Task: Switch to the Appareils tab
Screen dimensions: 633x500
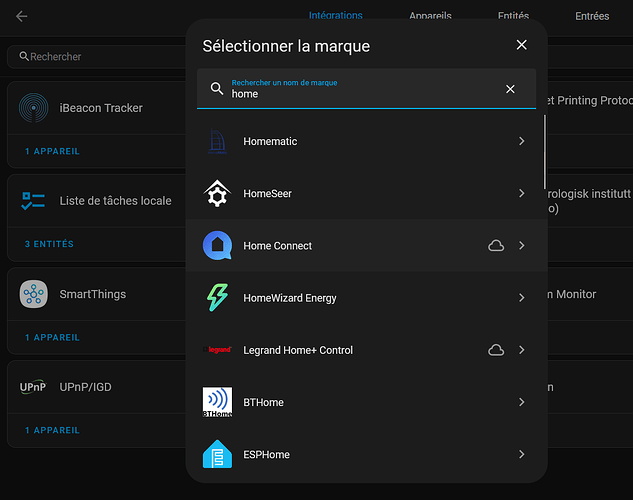Action: [430, 16]
